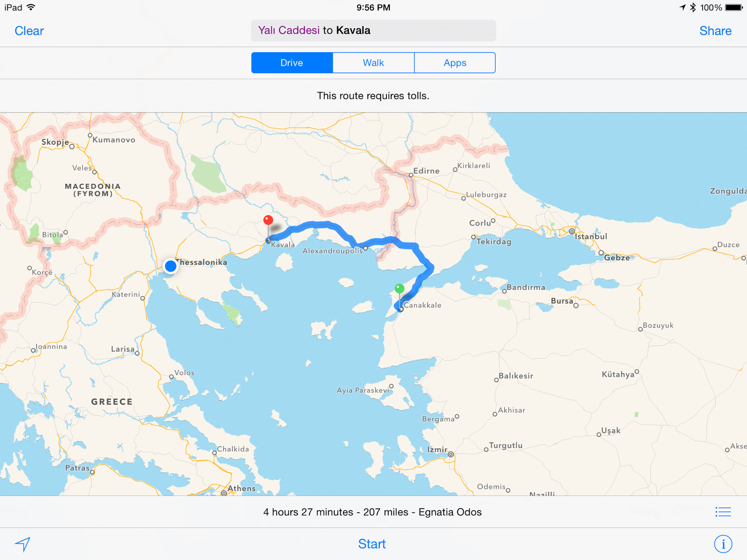This screenshot has width=747, height=560.
Task: Tap the Bluetooth icon in the status bar
Action: 694,7
